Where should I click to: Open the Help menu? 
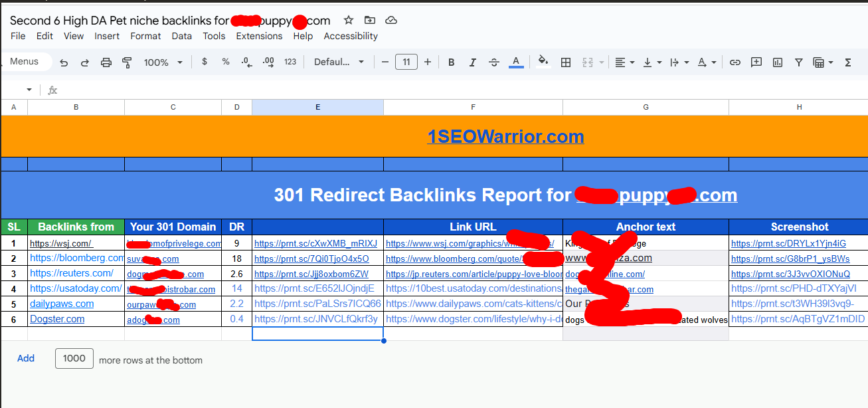(303, 36)
